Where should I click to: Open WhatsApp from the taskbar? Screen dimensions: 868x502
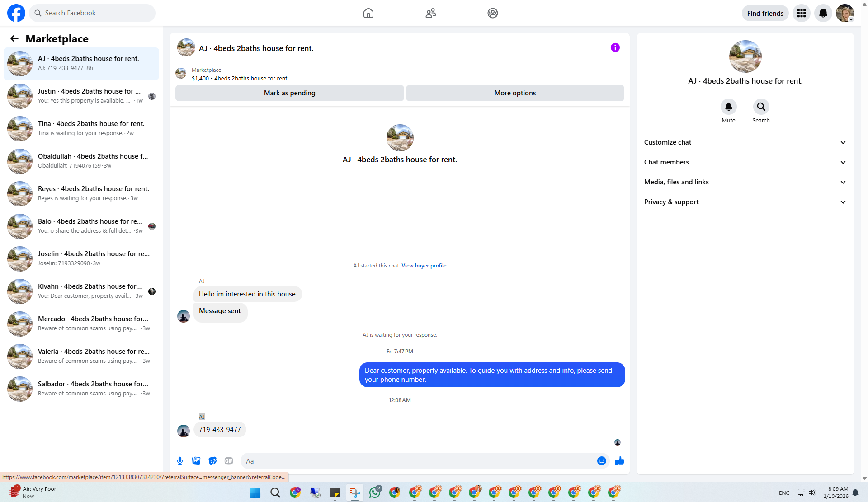pos(375,493)
